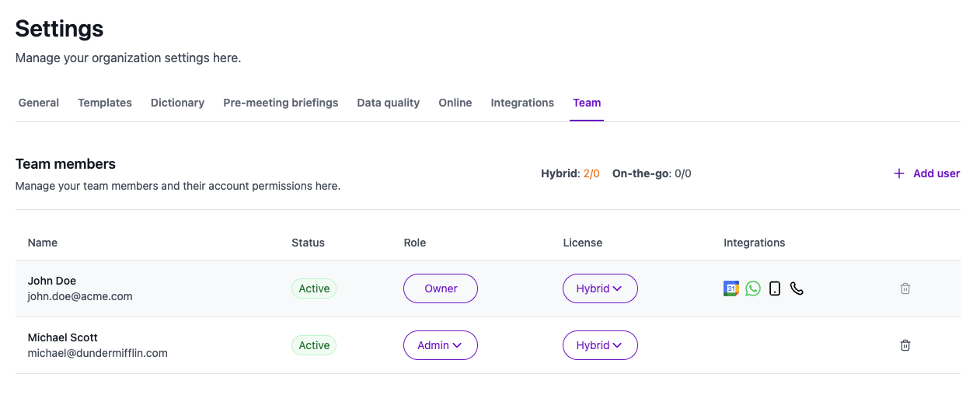Switch to the Online tab
The height and width of the screenshot is (395, 980).
pos(455,103)
